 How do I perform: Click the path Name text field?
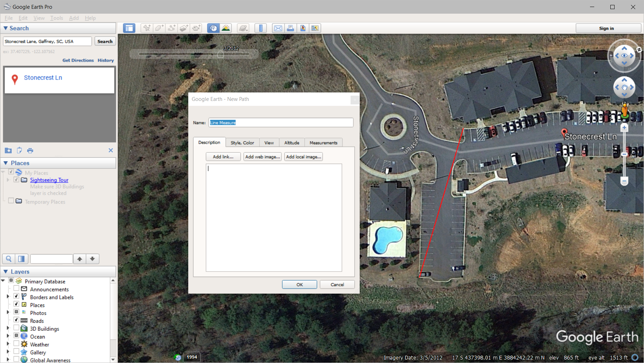(x=280, y=123)
